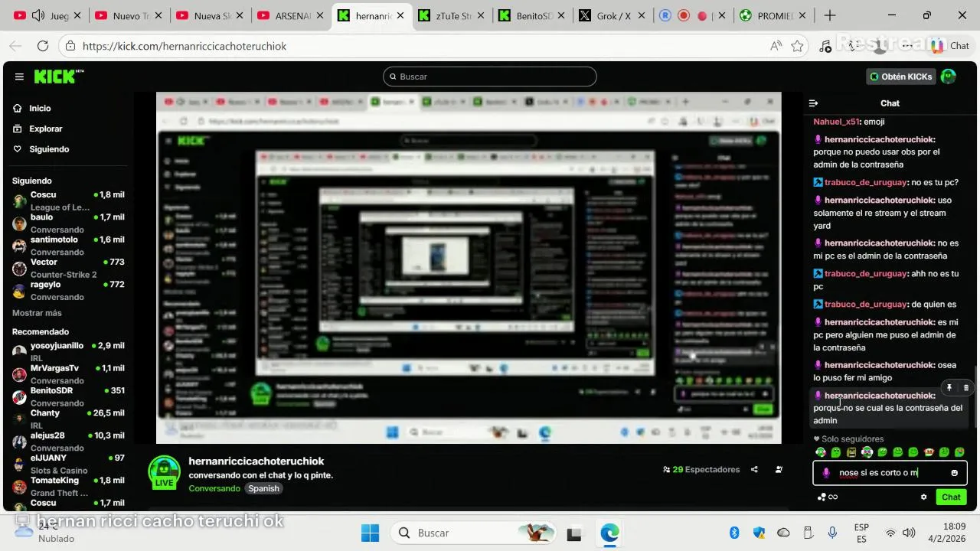Viewport: 980px width, 551px height.
Task: Open chat settings gear
Action: pos(923,497)
